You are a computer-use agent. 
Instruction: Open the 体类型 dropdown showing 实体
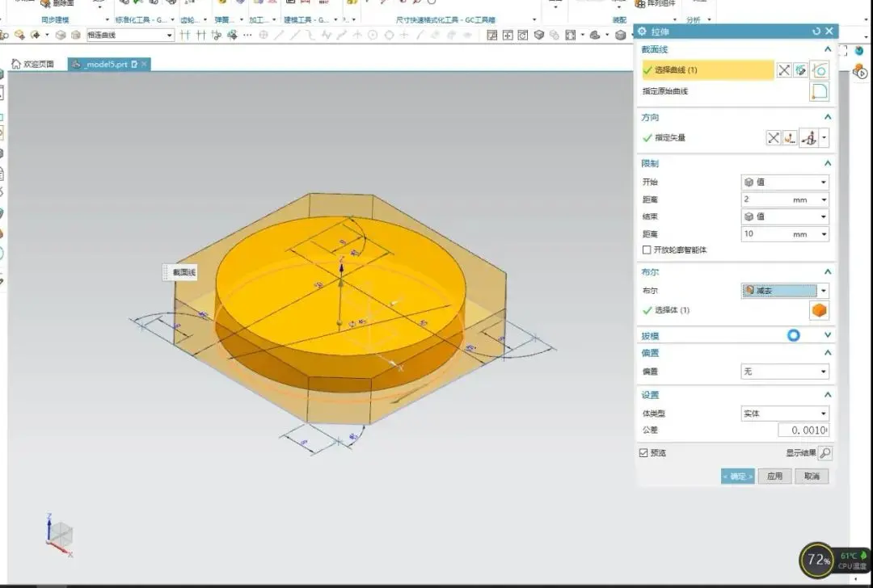[x=784, y=414]
